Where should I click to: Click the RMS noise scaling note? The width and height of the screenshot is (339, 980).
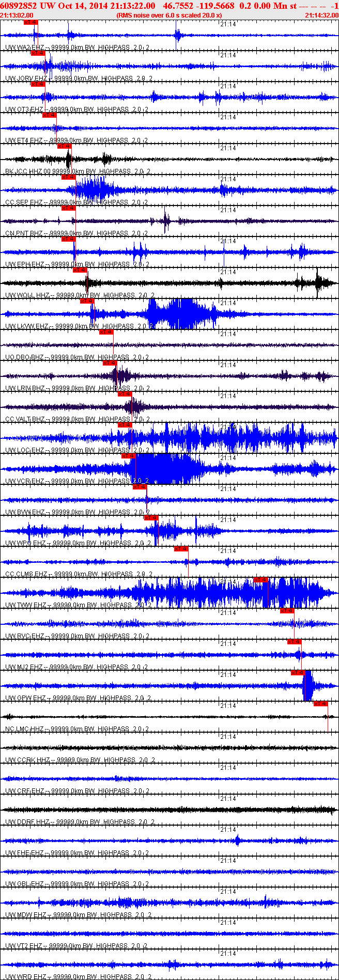(169, 15)
